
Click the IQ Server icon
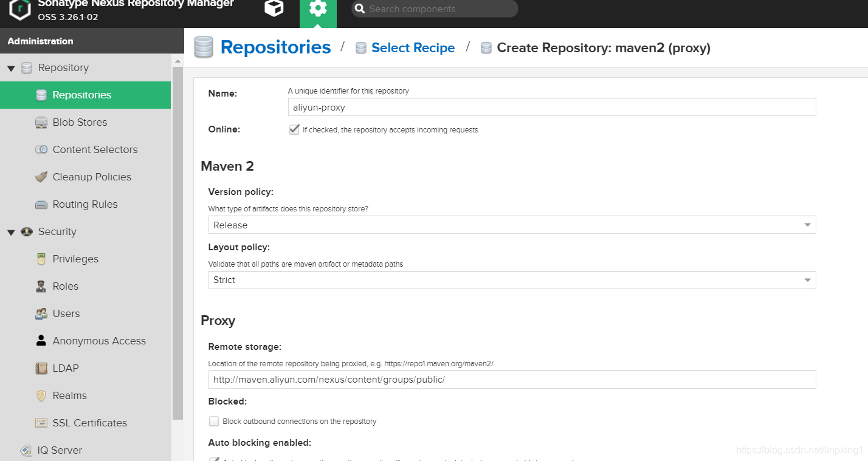click(x=26, y=450)
